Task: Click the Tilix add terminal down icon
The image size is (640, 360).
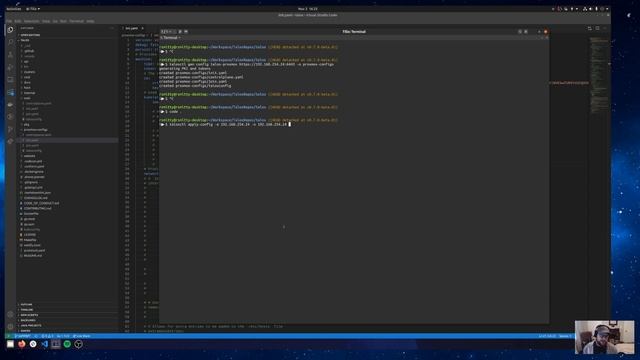Action: [186, 31]
